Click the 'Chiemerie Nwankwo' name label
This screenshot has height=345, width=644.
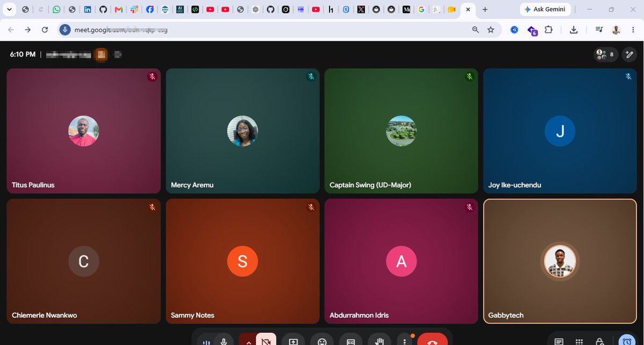tap(45, 315)
